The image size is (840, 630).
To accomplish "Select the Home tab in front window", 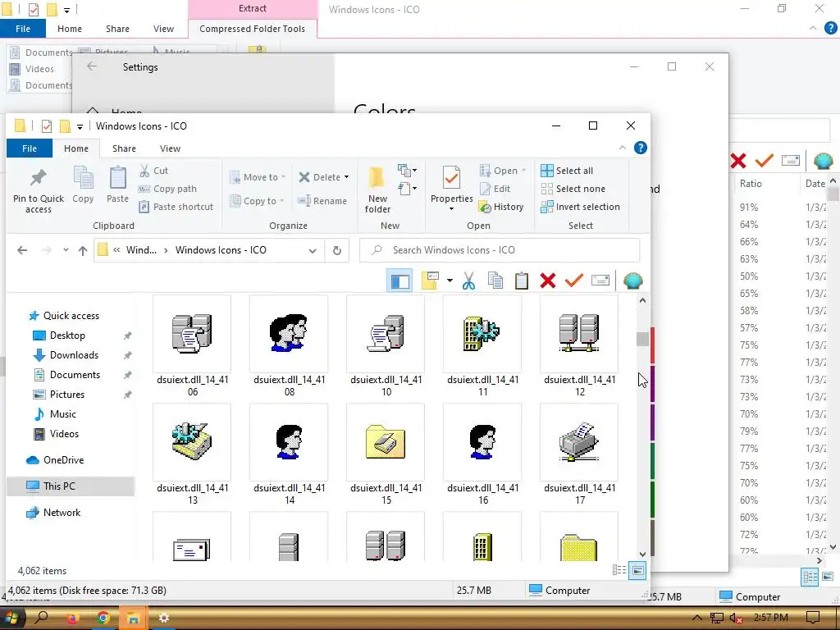I will (76, 148).
